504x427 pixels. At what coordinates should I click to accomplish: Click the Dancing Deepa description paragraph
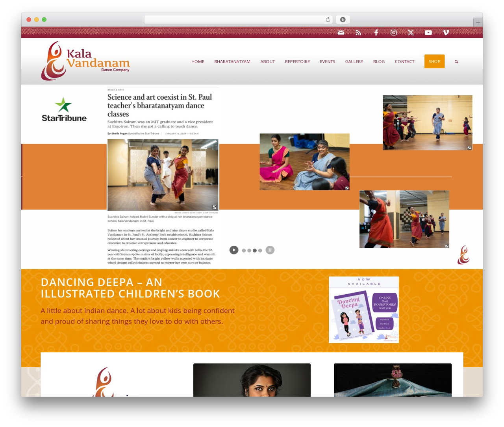tap(138, 316)
